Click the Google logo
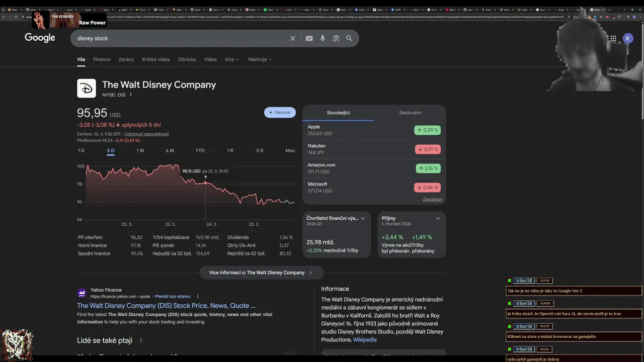The width and height of the screenshot is (644, 362). [x=40, y=38]
